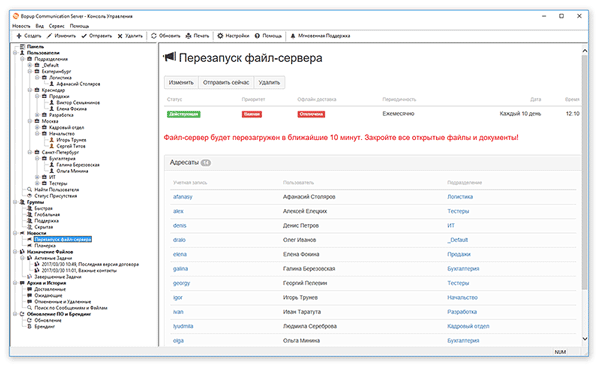Click the Бухгалтерия link for galina
The height and width of the screenshot is (367, 600).
pos(463,269)
